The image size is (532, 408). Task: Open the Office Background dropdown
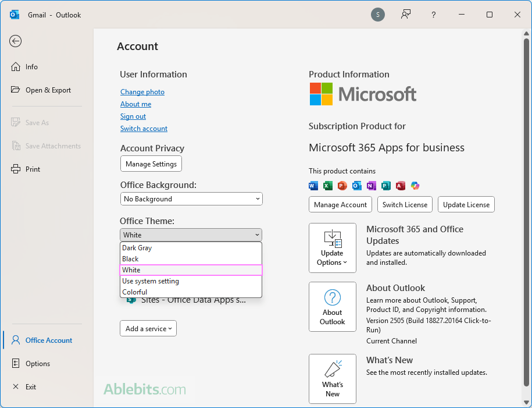click(x=191, y=198)
